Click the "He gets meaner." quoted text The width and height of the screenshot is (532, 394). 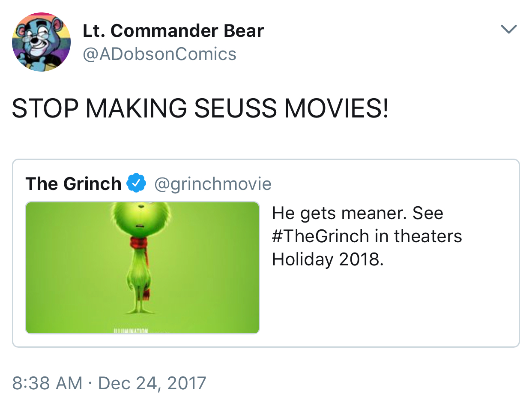338,213
